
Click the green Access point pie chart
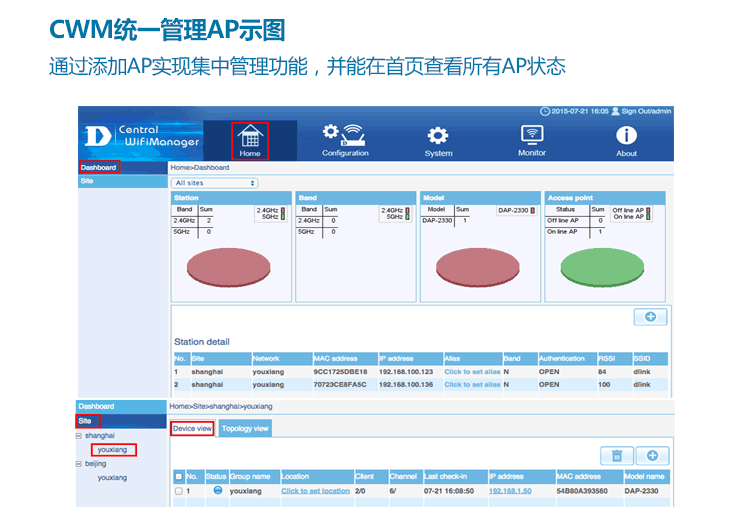(x=602, y=267)
